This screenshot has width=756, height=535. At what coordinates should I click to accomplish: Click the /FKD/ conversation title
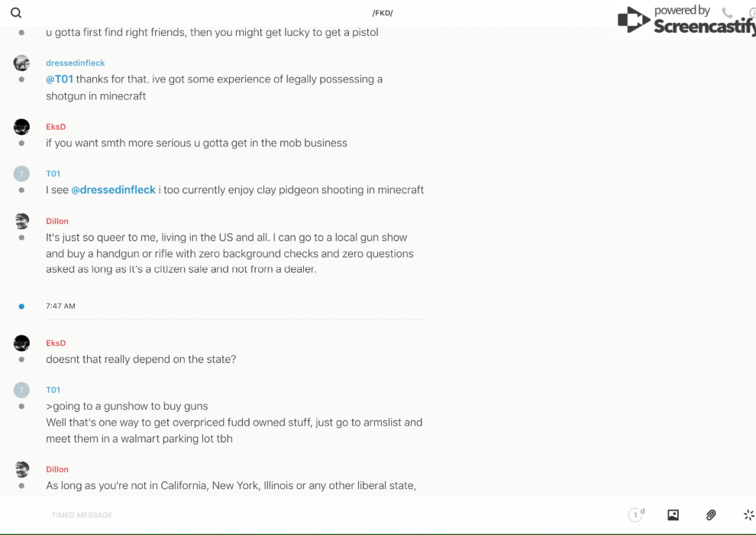[x=383, y=13]
